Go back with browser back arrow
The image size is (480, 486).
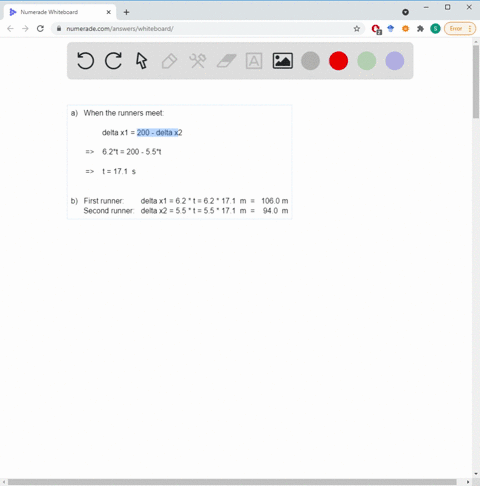pos(10,29)
